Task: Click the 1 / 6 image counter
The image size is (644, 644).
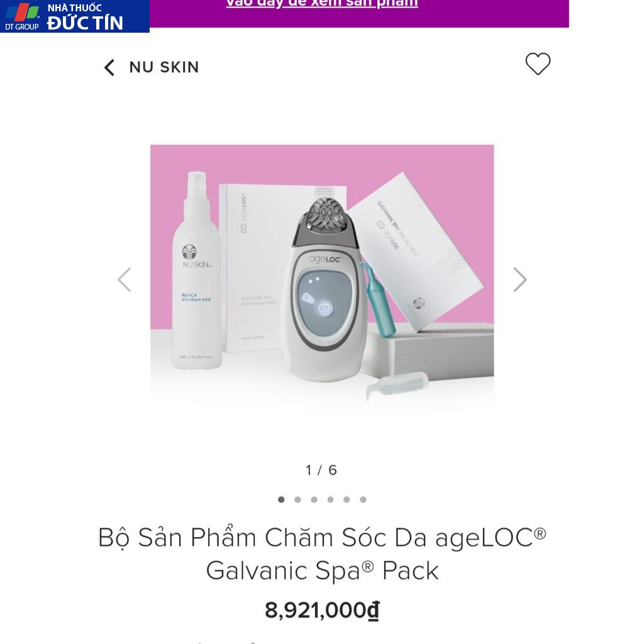Action: [x=321, y=470]
